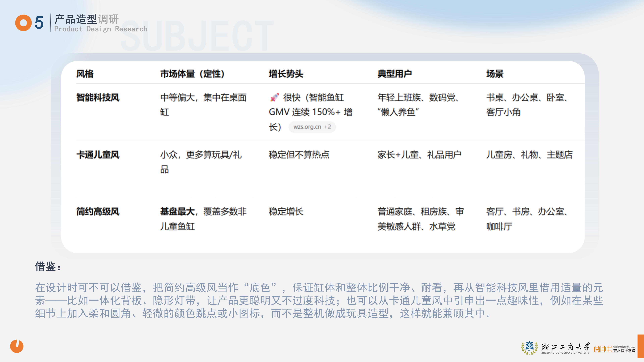
Task: Select the 智能科技风 row label
Action: coord(98,97)
